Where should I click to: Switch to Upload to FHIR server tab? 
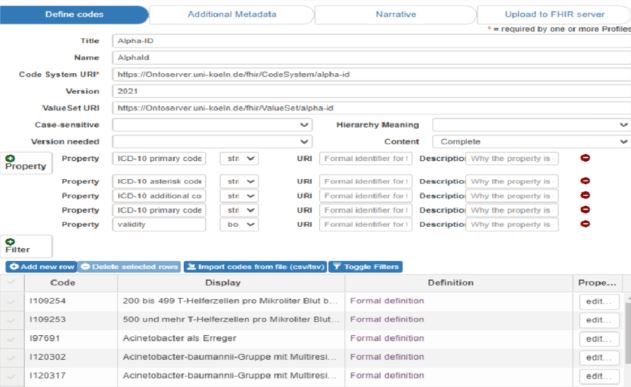click(x=554, y=14)
